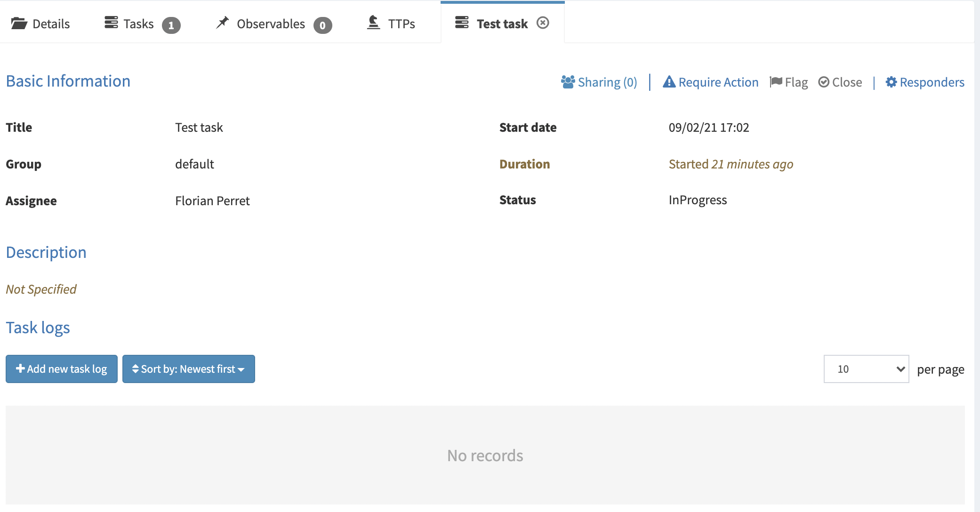The height and width of the screenshot is (512, 980).
Task: Click the Test task tab list icon
Action: tap(462, 23)
